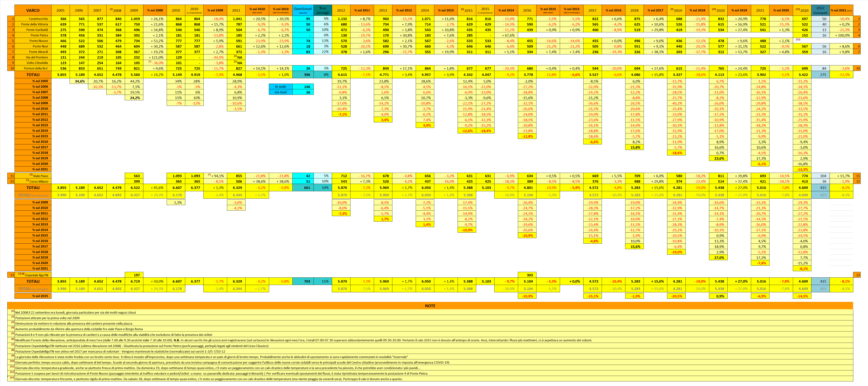The width and height of the screenshot is (868, 386).
Task: Select the Volto Cittadella row label
Action: (x=33, y=63)
